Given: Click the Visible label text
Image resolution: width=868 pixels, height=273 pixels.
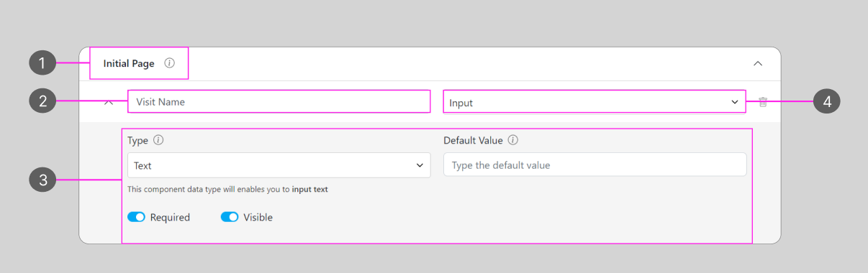Looking at the screenshot, I should [258, 217].
